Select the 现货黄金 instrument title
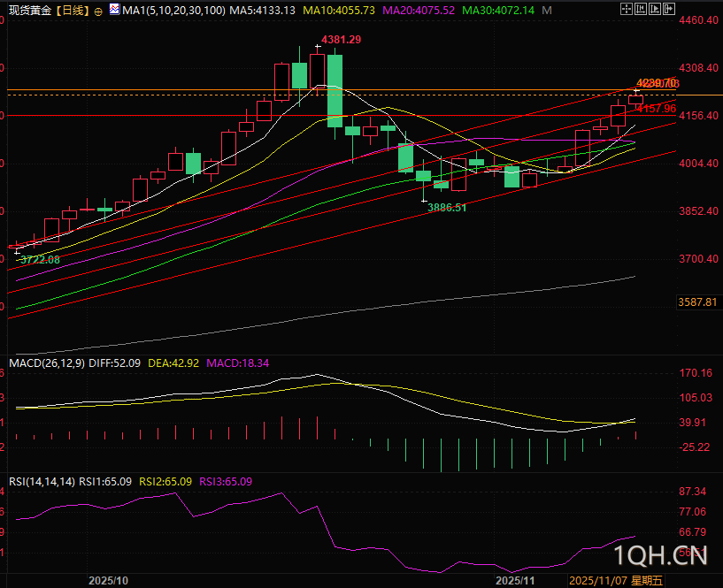Image resolution: width=723 pixels, height=588 pixels. (30, 11)
